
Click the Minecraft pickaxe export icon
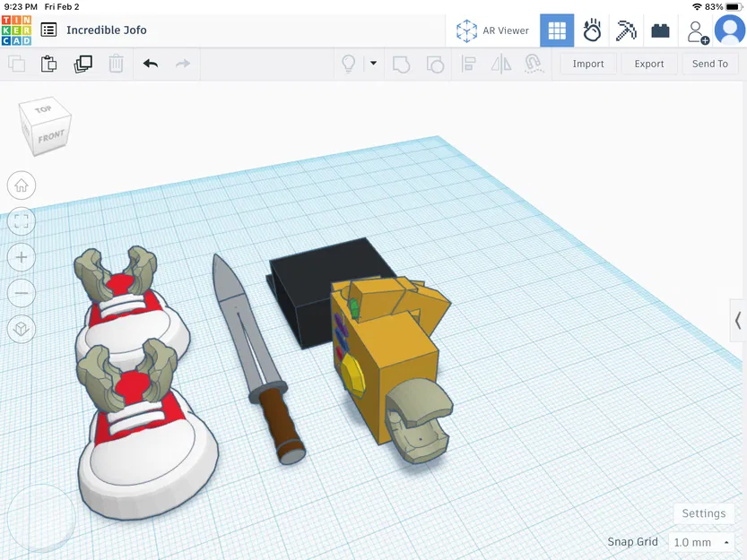pyautogui.click(x=625, y=30)
